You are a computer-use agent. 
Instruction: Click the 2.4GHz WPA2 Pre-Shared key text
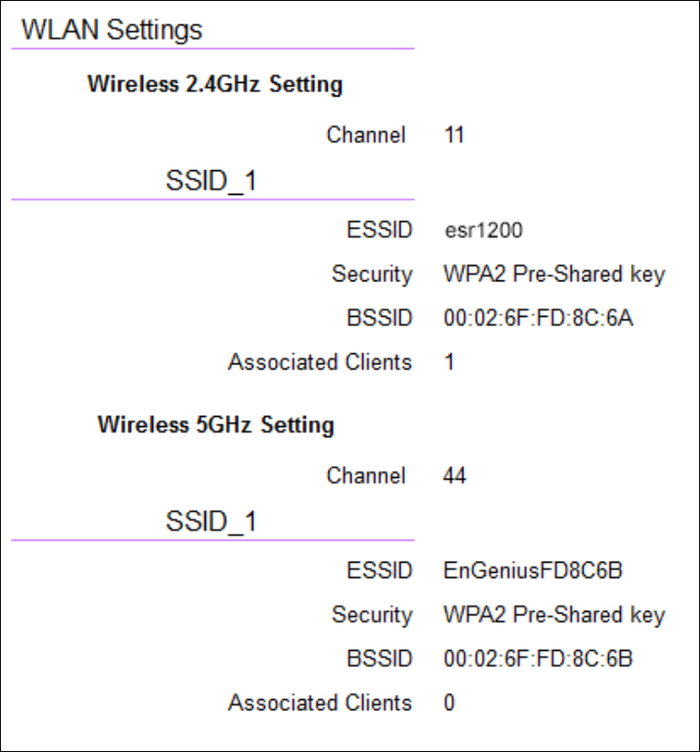[x=554, y=274]
